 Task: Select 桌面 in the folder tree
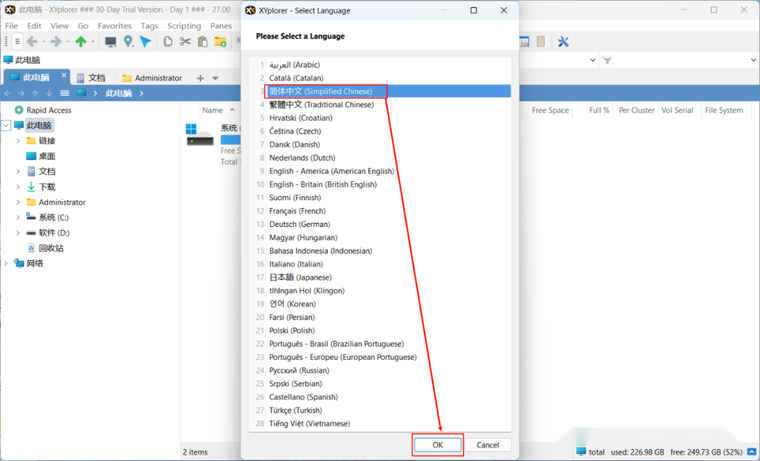coord(47,156)
